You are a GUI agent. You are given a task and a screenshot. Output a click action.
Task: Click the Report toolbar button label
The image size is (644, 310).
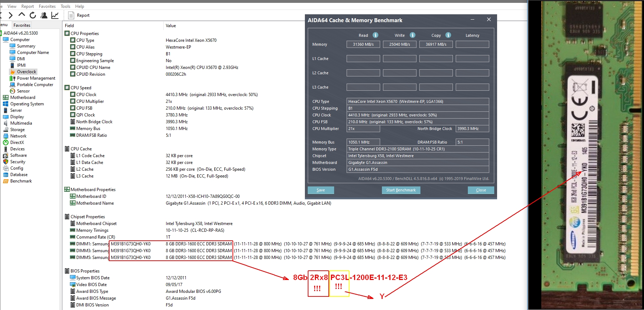pos(83,15)
